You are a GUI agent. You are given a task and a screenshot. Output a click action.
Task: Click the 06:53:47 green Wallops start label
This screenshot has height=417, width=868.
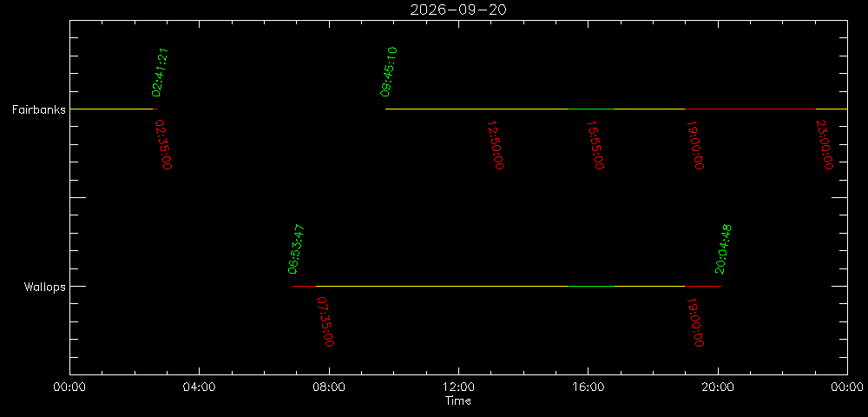[297, 249]
